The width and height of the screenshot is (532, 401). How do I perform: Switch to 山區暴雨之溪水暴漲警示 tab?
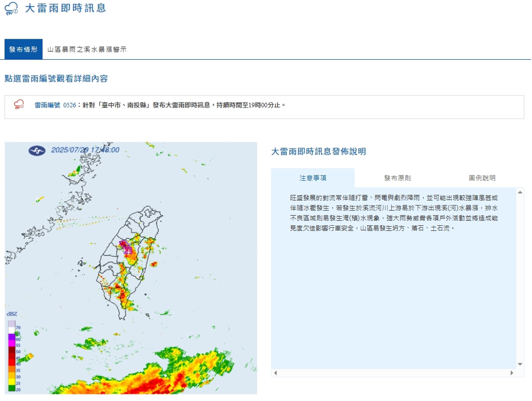pyautogui.click(x=87, y=50)
